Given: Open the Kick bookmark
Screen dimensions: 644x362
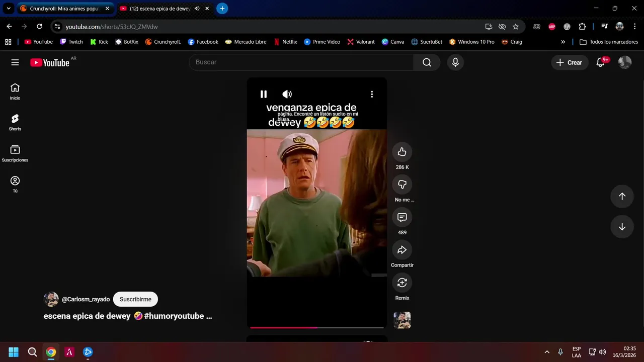Looking at the screenshot, I should click(99, 42).
